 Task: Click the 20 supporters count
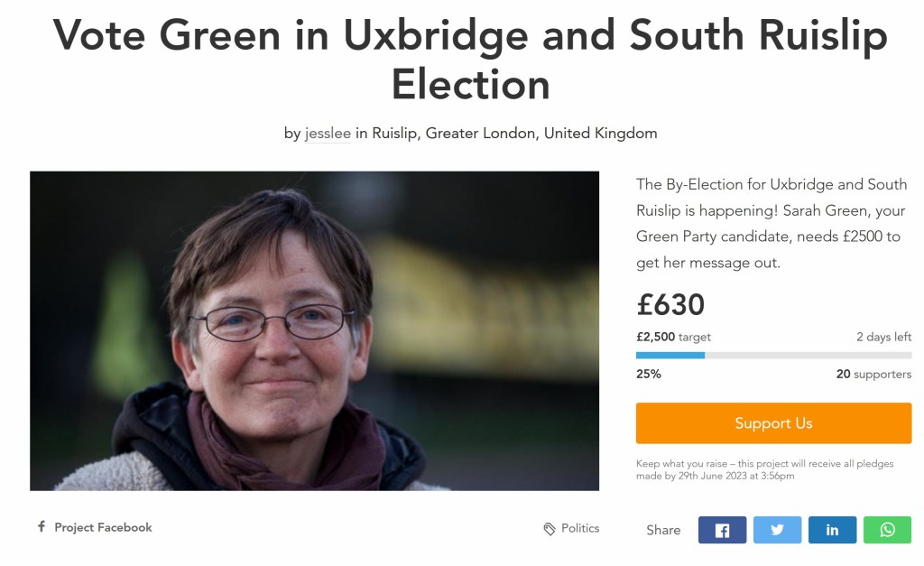[x=873, y=374]
